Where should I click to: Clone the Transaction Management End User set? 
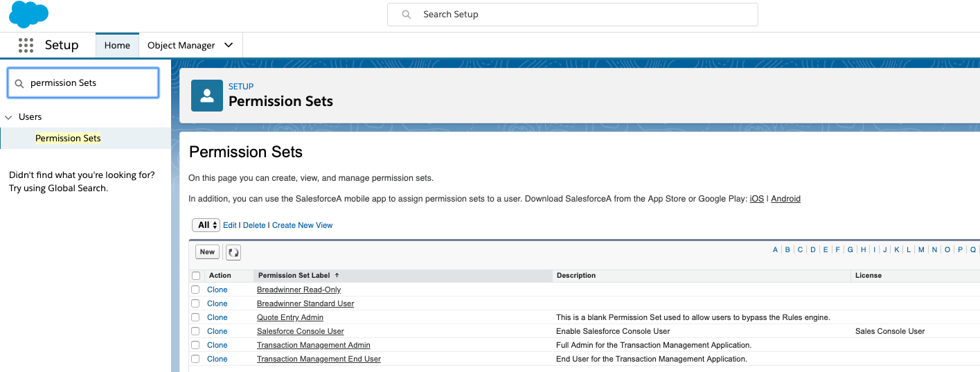pos(217,359)
